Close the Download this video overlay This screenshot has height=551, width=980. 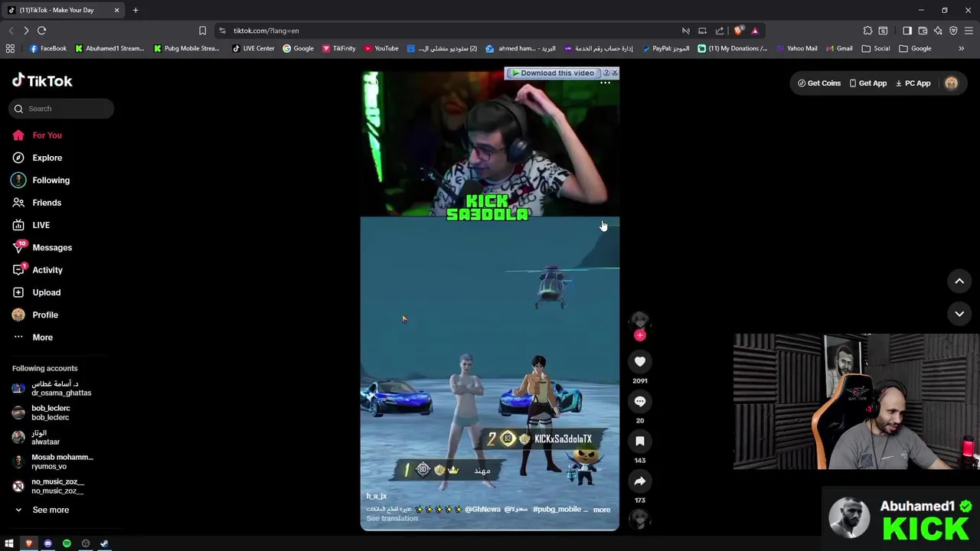[x=614, y=73]
